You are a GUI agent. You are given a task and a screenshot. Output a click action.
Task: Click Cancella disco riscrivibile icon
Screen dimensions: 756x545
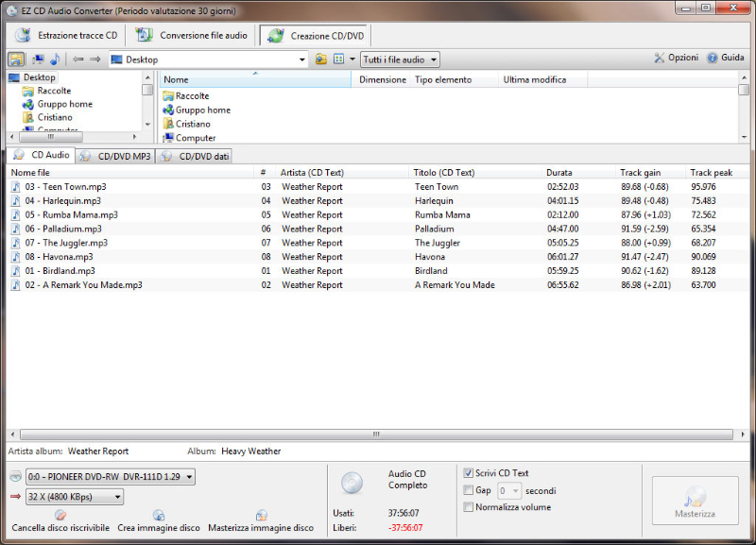pyautogui.click(x=60, y=516)
